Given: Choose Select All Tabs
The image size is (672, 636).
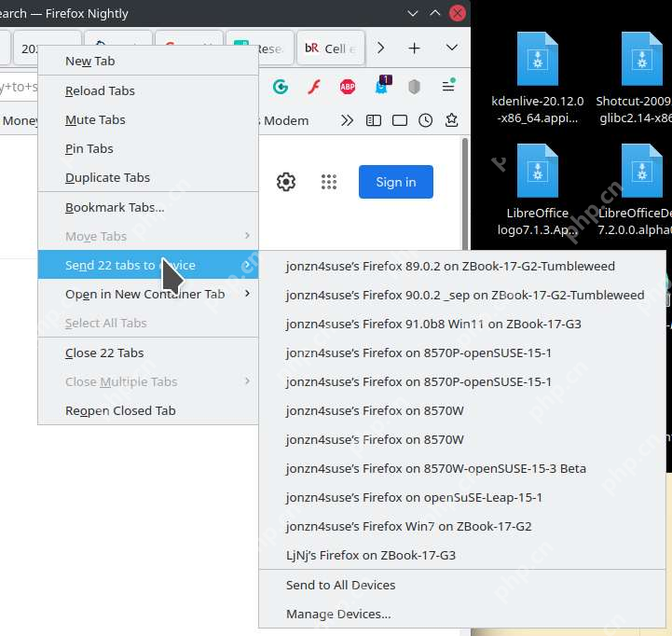Looking at the screenshot, I should (148, 323).
